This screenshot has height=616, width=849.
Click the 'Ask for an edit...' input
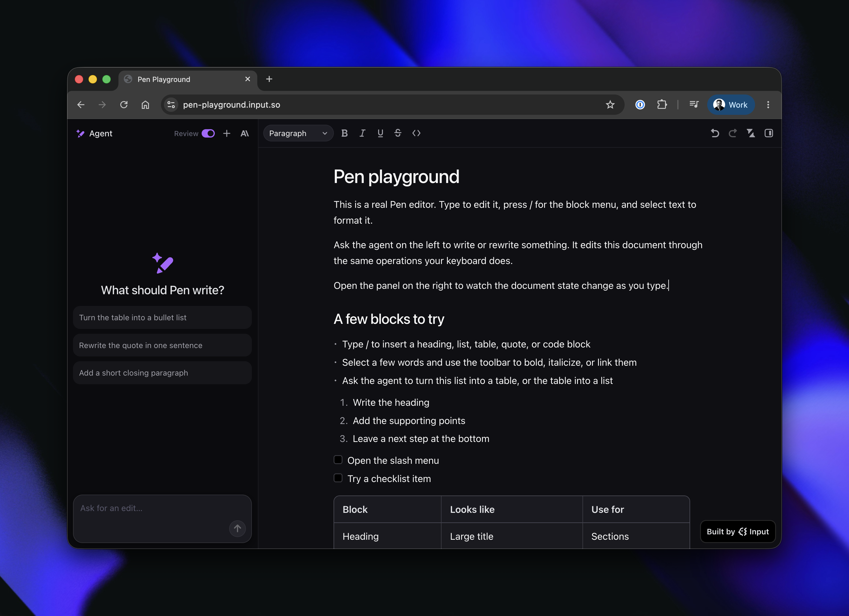pyautogui.click(x=162, y=519)
